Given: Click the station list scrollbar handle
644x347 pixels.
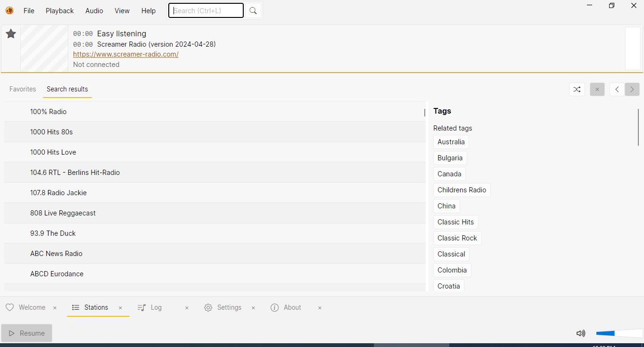Looking at the screenshot, I should tap(424, 113).
